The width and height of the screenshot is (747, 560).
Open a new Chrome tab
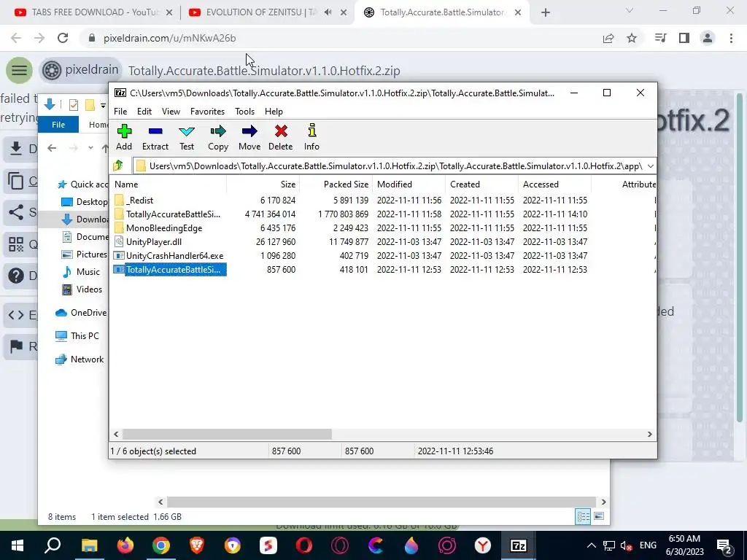(x=546, y=13)
